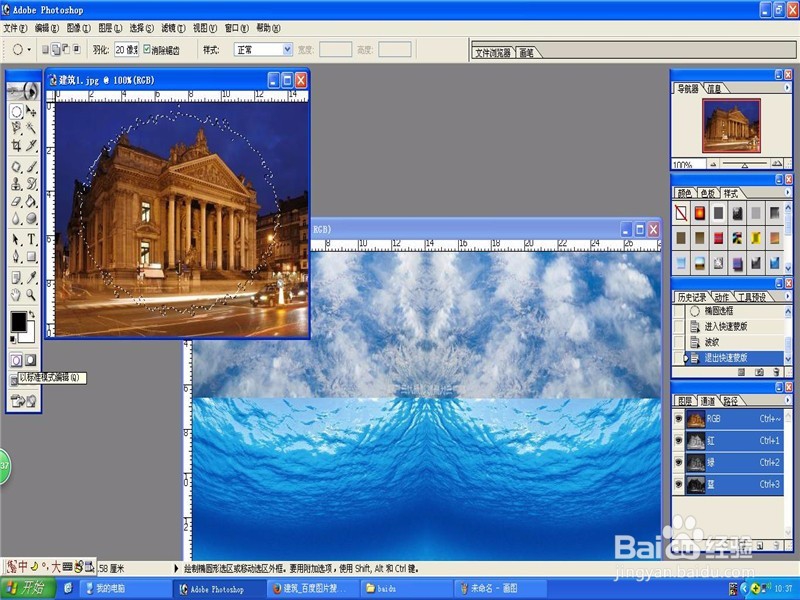
Task: Toggle the 消除锯齿 anti-alias checkbox
Action: click(x=147, y=49)
